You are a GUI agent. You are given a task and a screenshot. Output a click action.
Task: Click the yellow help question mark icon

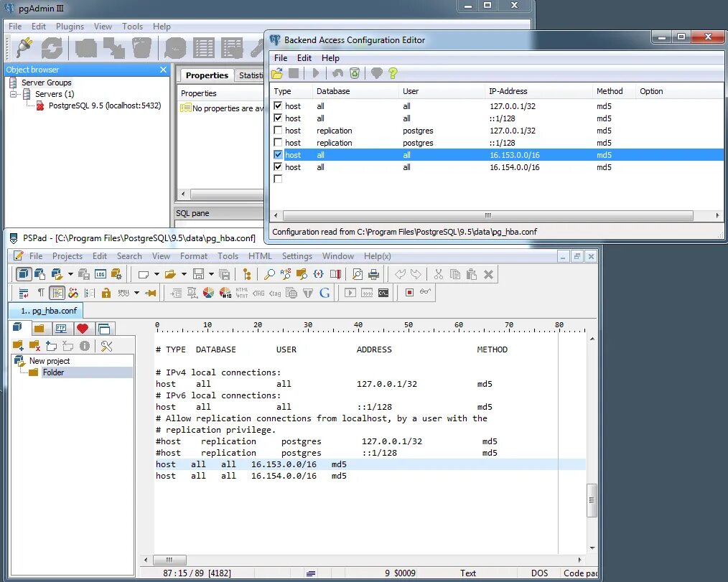point(393,73)
